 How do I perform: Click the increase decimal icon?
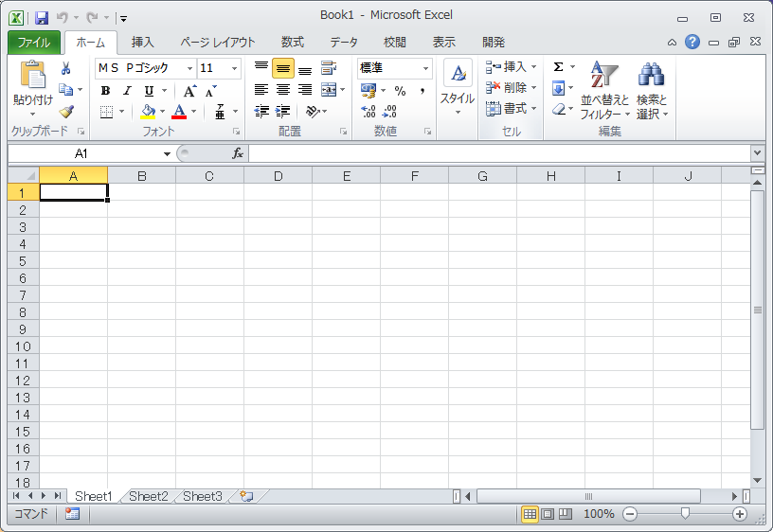click(x=369, y=112)
